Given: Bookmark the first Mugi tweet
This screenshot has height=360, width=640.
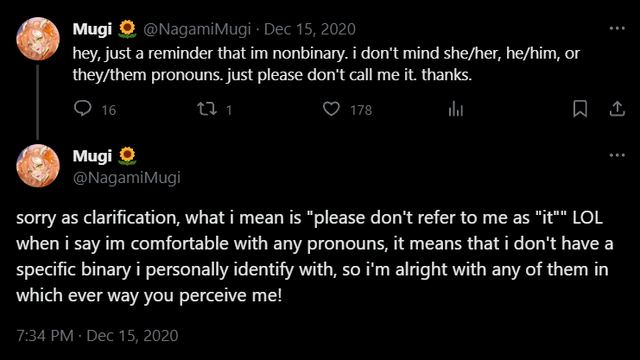Looking at the screenshot, I should [580, 109].
